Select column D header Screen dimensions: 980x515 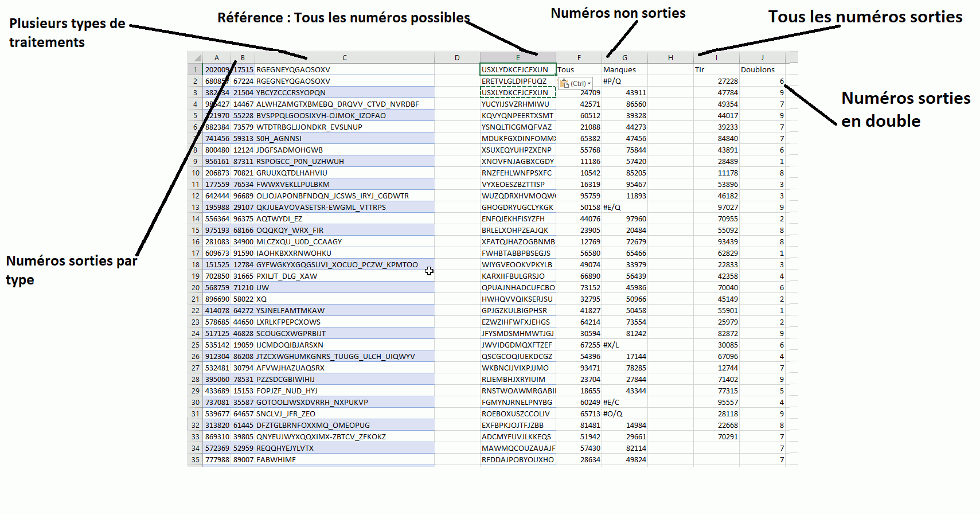[x=457, y=57]
